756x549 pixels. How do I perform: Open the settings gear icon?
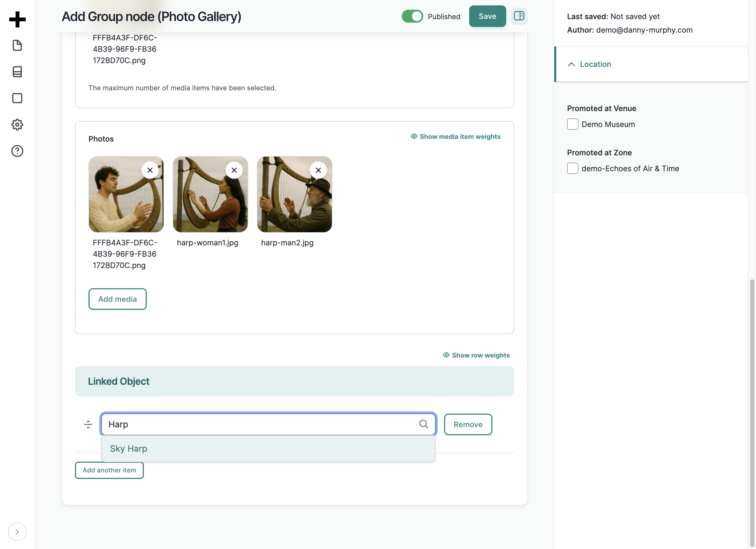click(17, 125)
